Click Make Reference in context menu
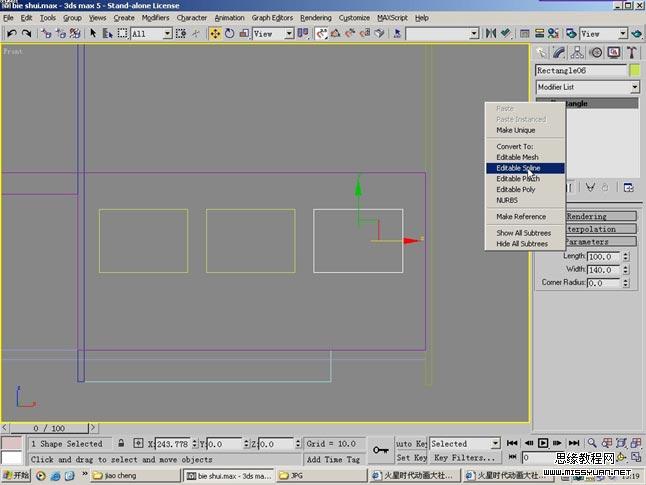 [x=525, y=217]
